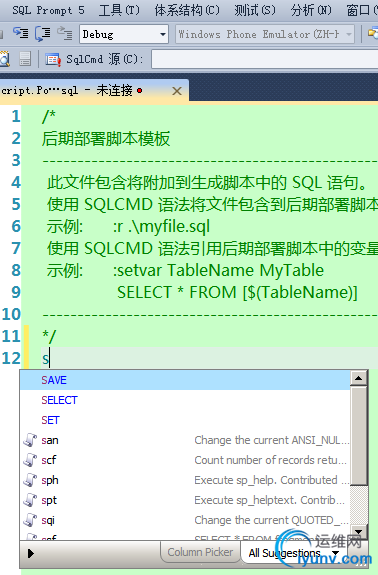Click the snippet icon next to sqi

coord(30,520)
